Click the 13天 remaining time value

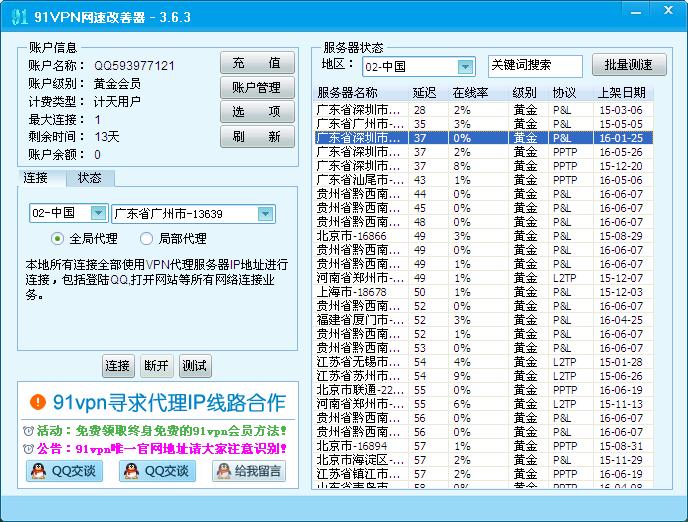pyautogui.click(x=107, y=136)
